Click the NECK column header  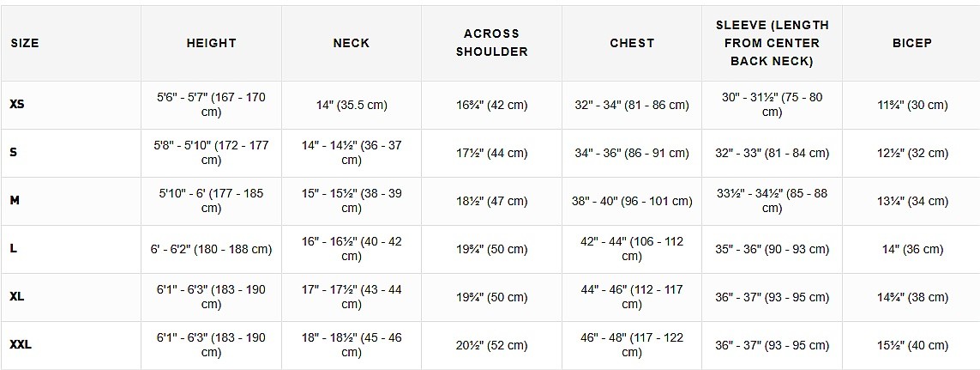[x=352, y=43]
